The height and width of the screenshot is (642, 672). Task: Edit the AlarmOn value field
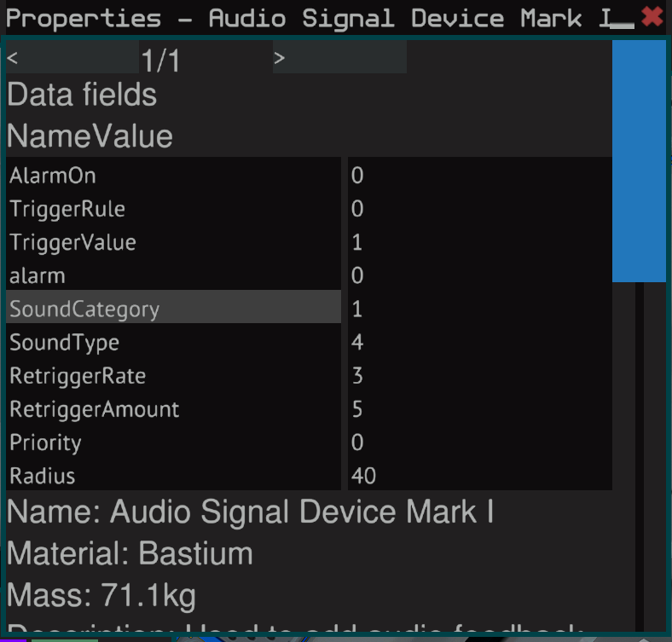(x=479, y=176)
